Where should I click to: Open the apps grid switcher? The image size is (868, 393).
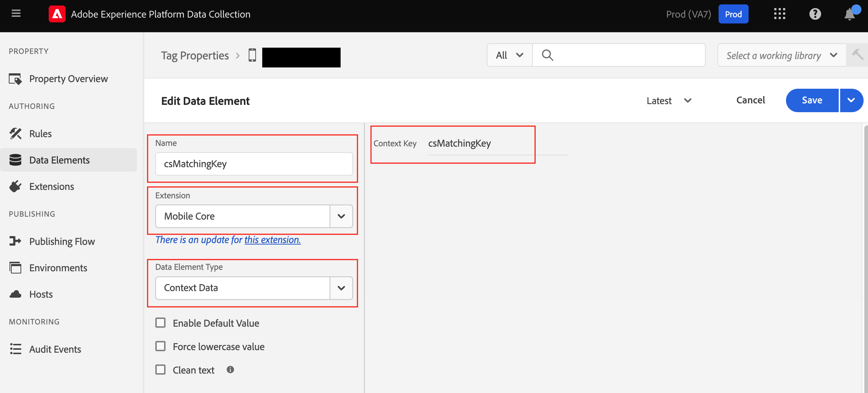pyautogui.click(x=779, y=14)
